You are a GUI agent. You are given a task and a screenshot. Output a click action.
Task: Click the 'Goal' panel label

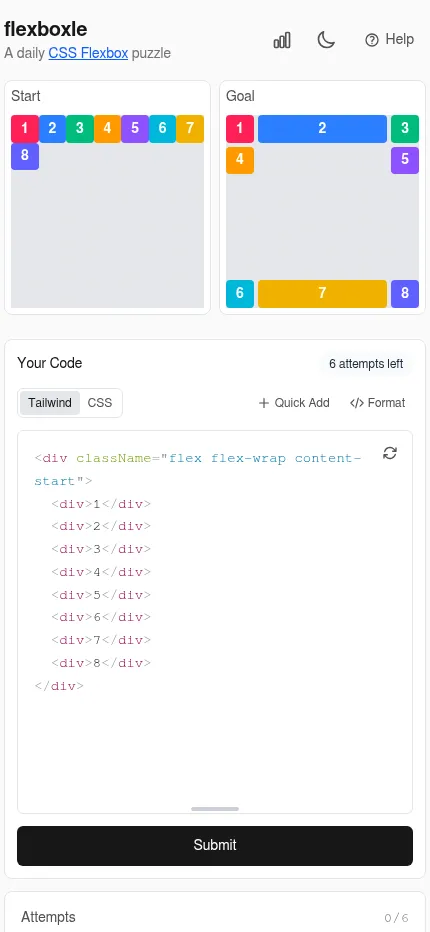click(240, 96)
